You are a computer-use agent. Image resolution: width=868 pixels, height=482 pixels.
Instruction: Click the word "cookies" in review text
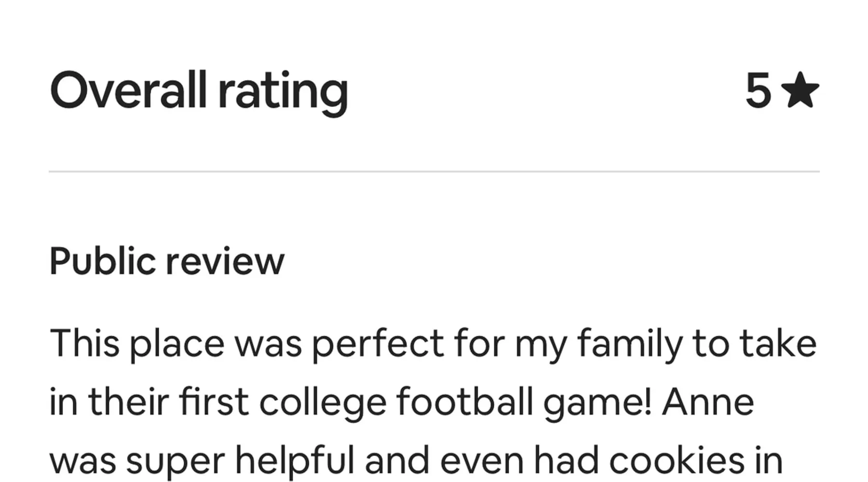tap(677, 460)
